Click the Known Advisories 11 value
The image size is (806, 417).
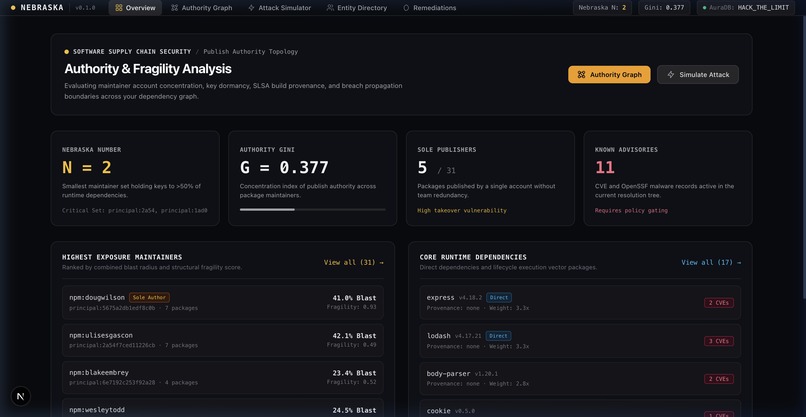tap(605, 168)
